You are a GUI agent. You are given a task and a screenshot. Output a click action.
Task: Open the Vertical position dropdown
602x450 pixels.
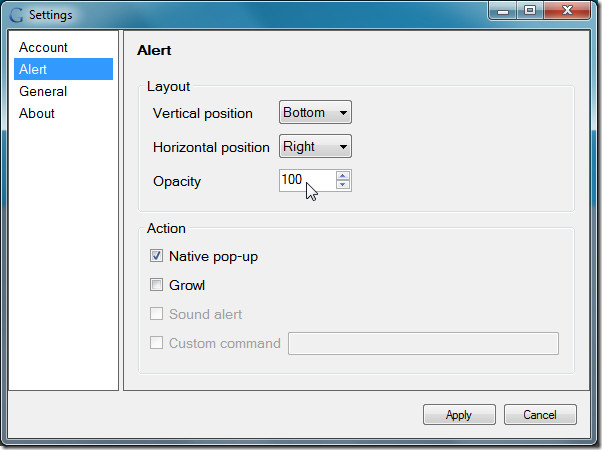315,112
